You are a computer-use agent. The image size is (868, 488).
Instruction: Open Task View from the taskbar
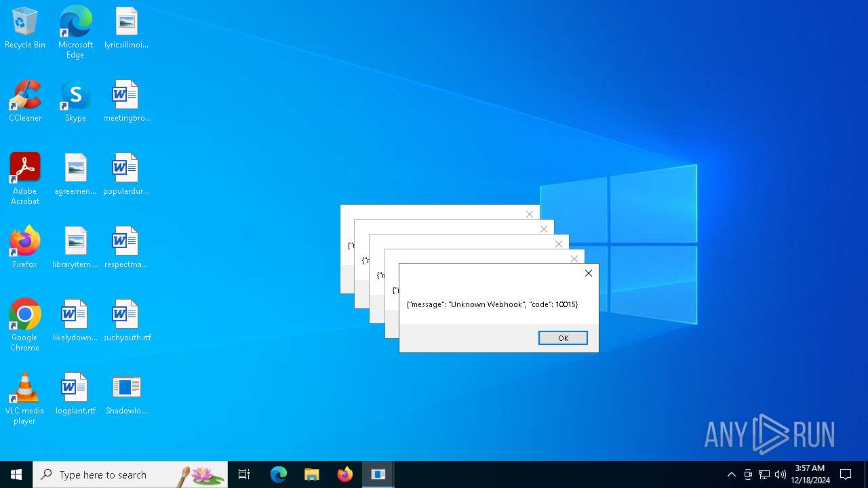click(x=244, y=474)
